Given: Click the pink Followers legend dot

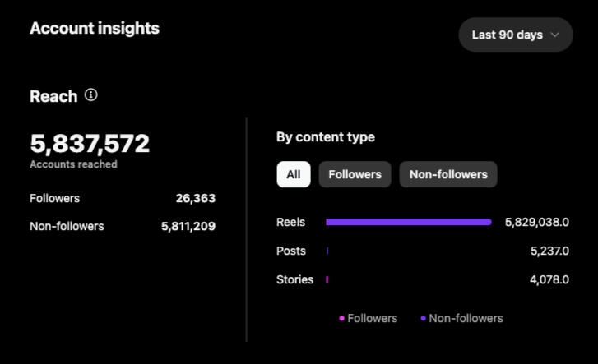Looking at the screenshot, I should (341, 319).
